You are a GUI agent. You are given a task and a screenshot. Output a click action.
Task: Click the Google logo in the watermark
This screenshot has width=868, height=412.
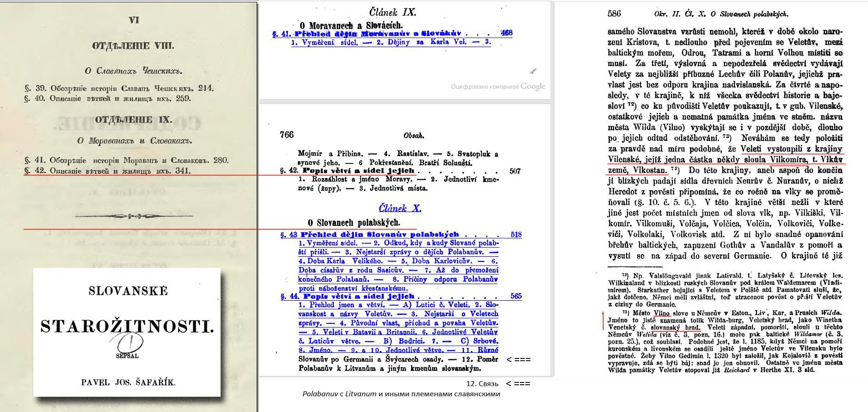coord(533,86)
